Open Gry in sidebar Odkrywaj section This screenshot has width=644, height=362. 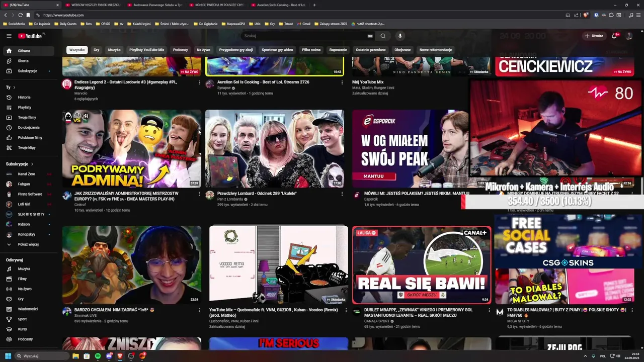pyautogui.click(x=28, y=299)
